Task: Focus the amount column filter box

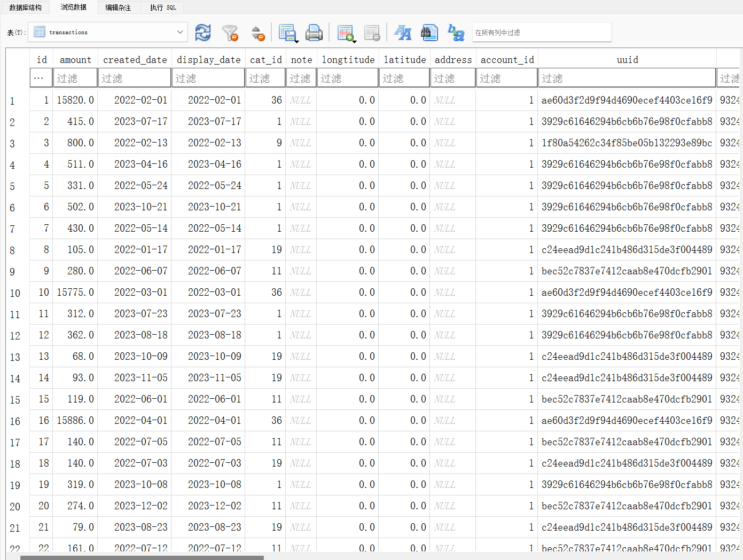Action: click(x=75, y=78)
